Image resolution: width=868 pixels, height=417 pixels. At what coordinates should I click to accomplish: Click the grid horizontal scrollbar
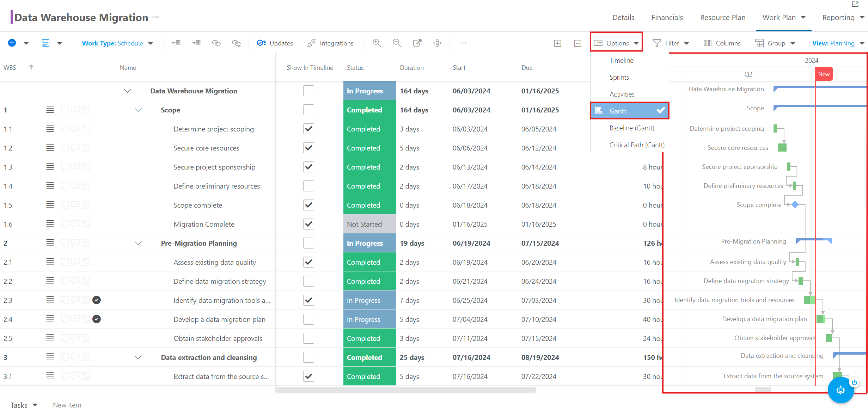(x=406, y=390)
